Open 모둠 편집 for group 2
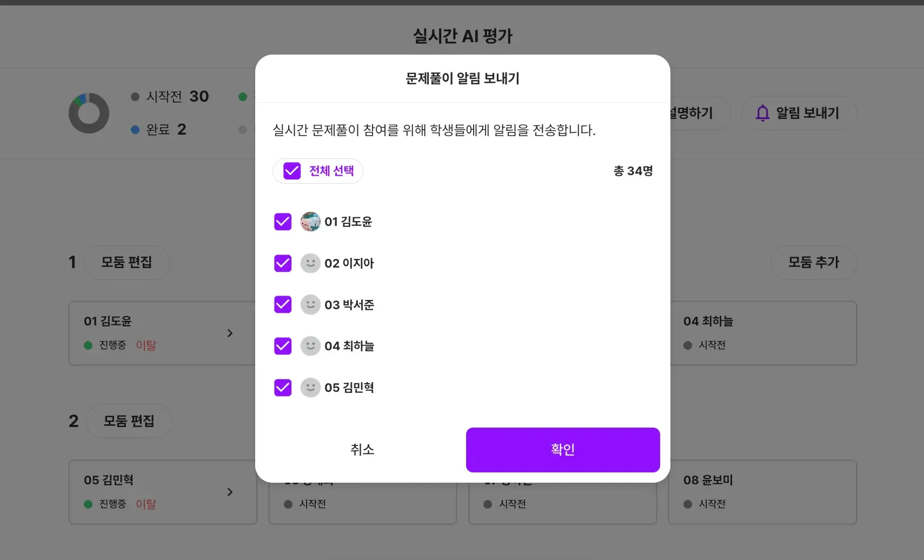The height and width of the screenshot is (560, 924). coord(129,421)
